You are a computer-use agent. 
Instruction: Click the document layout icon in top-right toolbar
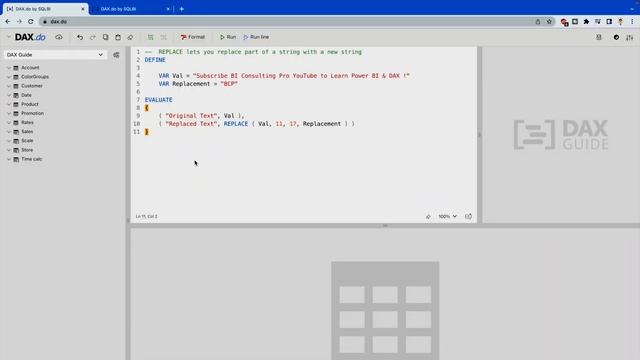click(599, 37)
